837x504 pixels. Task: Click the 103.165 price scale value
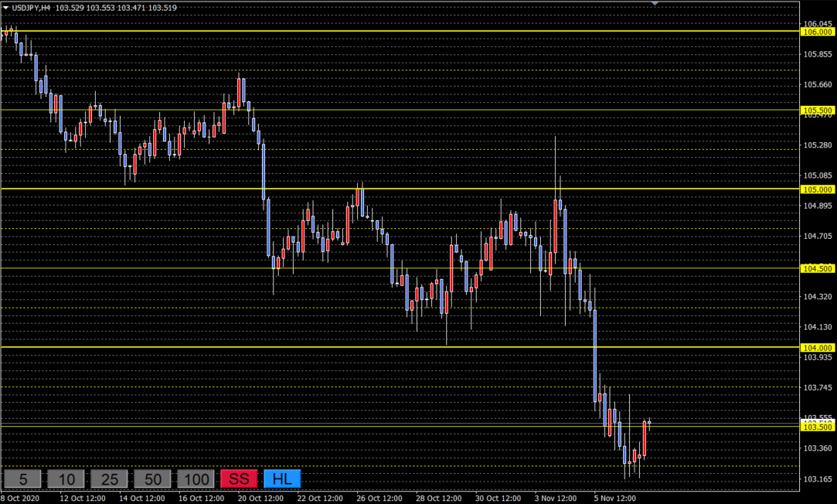[818, 479]
